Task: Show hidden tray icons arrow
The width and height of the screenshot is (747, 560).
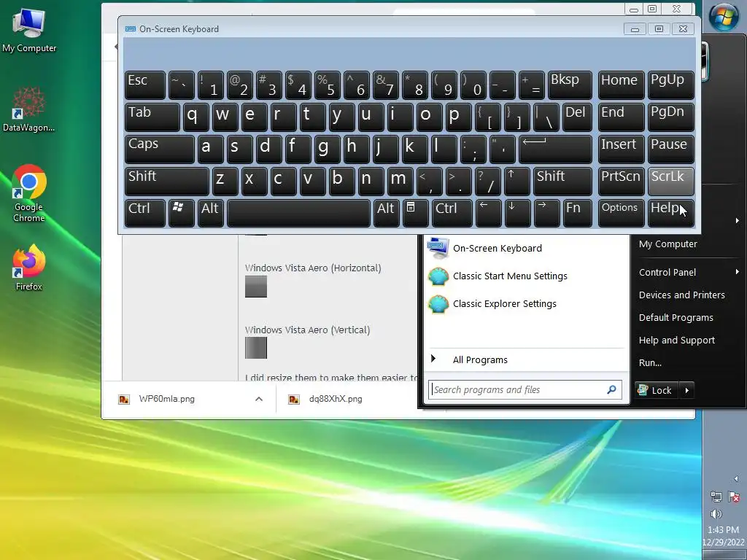Action: [736, 478]
